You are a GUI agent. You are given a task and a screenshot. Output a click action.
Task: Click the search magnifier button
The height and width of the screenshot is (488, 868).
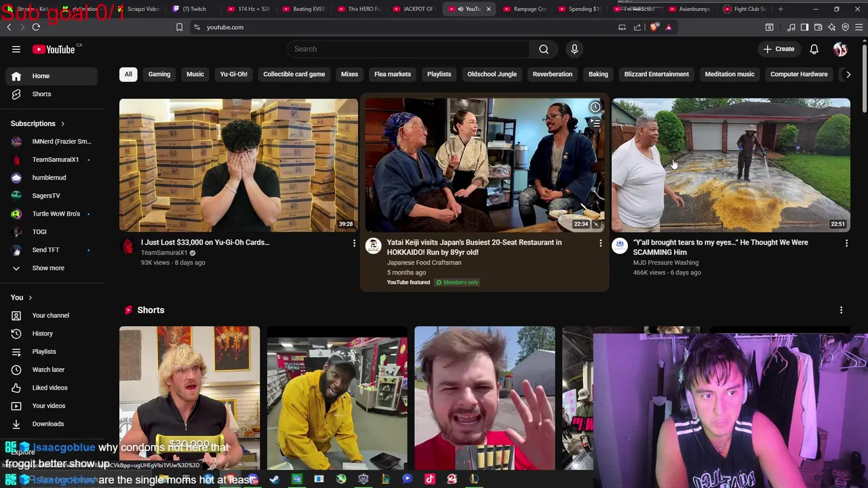(x=543, y=49)
